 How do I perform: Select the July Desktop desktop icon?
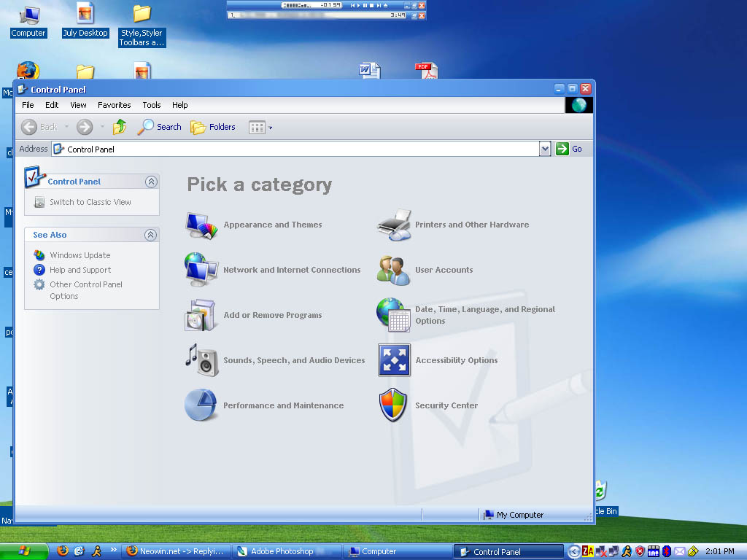[x=85, y=20]
